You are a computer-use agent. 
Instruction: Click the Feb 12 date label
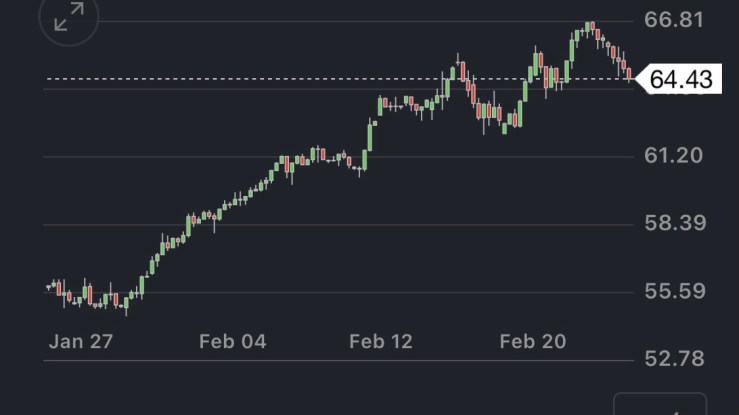coord(381,342)
